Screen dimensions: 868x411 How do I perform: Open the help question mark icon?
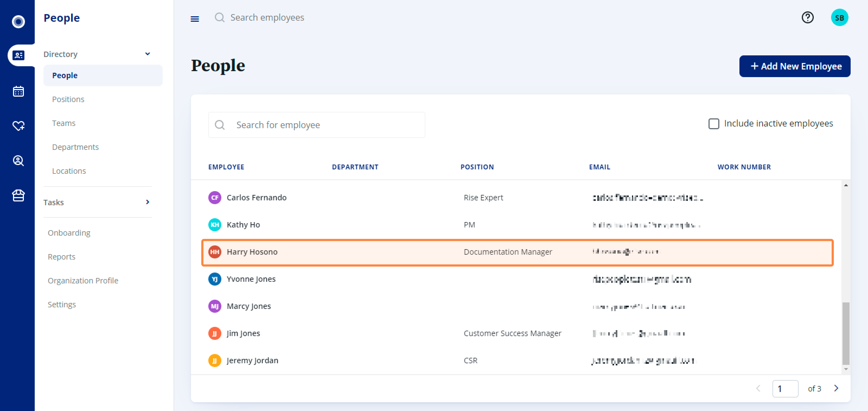[x=808, y=18]
